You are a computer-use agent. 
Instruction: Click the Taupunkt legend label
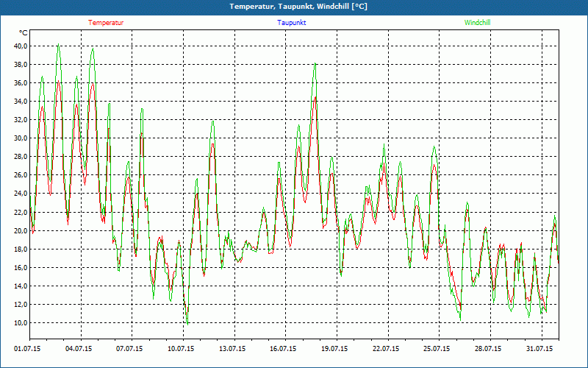[x=292, y=23]
